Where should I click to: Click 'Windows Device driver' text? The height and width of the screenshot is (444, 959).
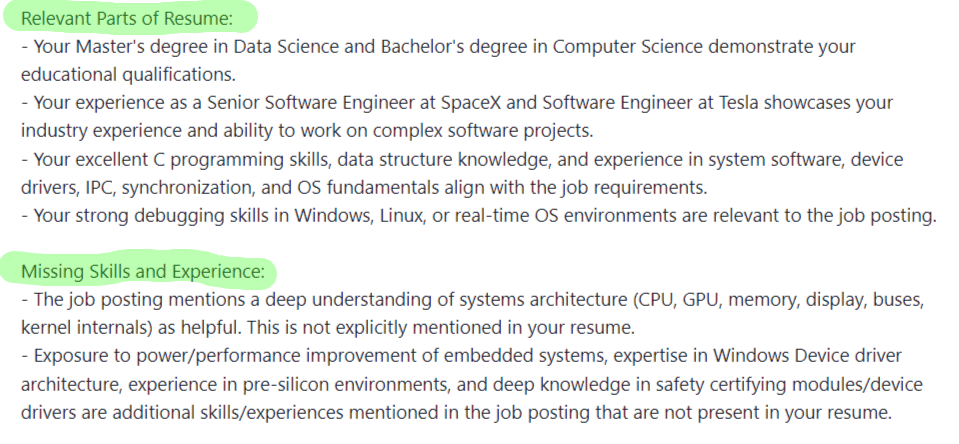point(807,356)
